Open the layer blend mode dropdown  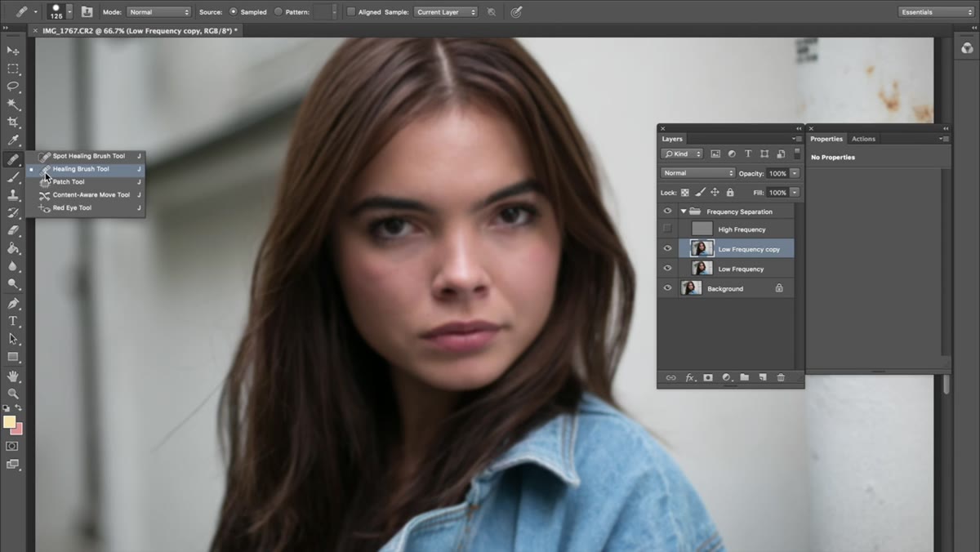click(697, 173)
